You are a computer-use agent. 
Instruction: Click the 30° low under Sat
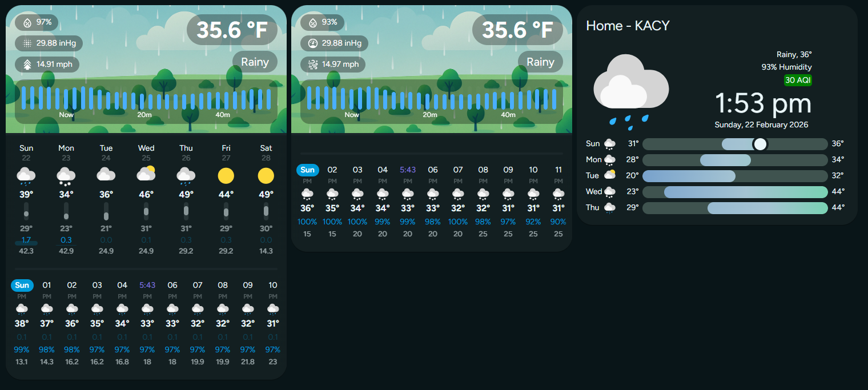click(x=266, y=229)
